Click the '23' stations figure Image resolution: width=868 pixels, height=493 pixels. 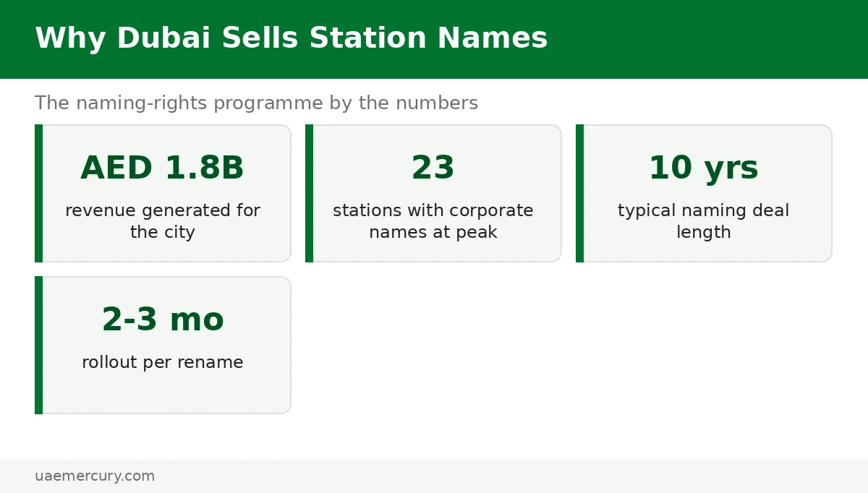point(433,168)
